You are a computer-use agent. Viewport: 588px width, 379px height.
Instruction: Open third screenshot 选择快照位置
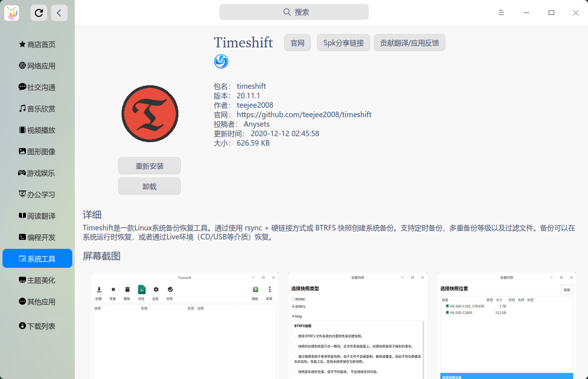[507, 326]
